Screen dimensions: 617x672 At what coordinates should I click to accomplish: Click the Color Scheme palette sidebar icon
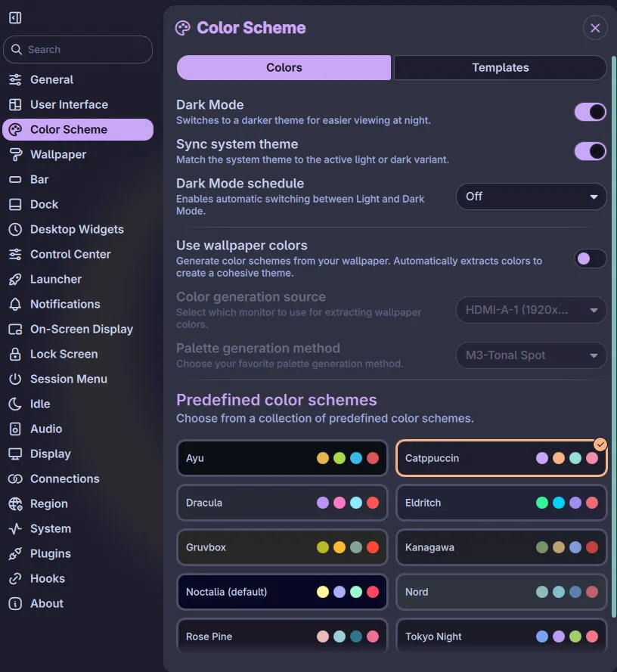point(15,129)
